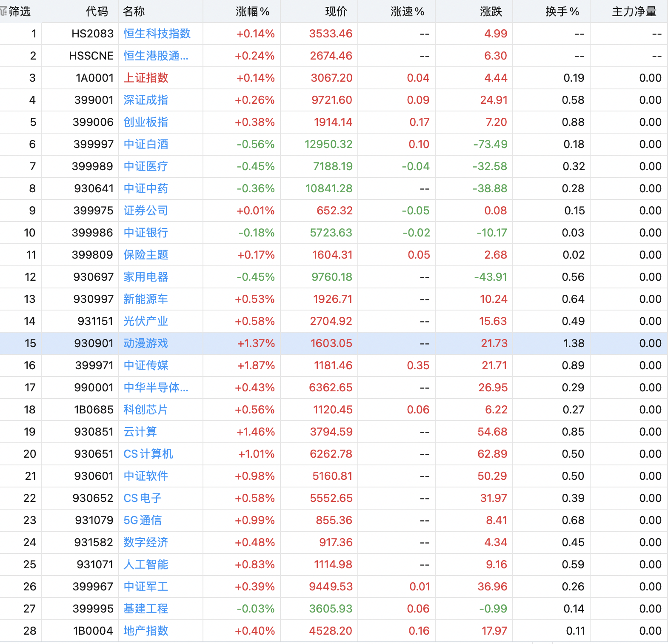Screen dimensions: 668x644
Task: Sort by 主力净量 column header
Action: point(634,11)
